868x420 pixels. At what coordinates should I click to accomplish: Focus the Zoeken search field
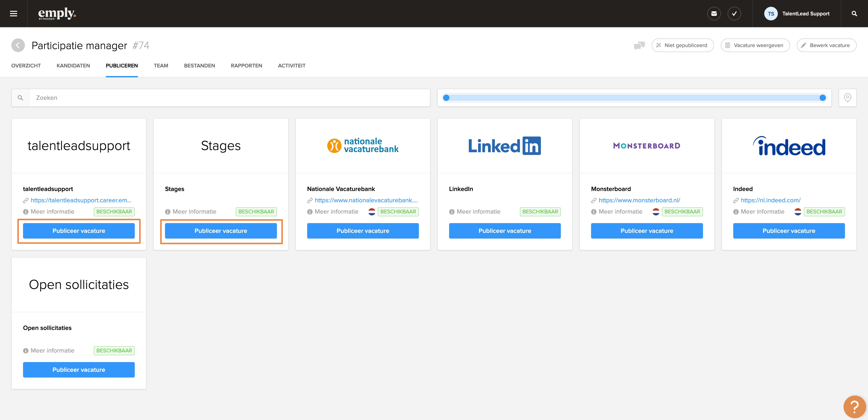pos(229,98)
